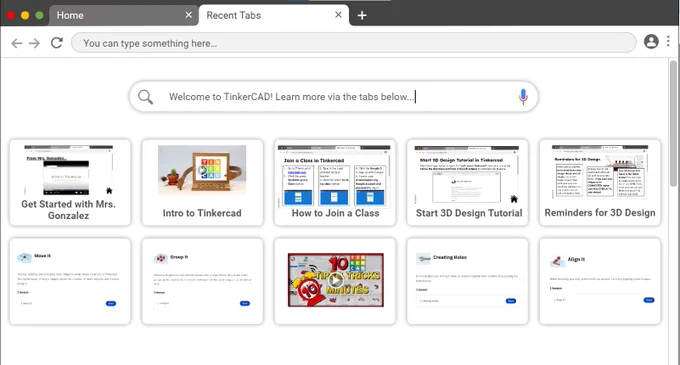
Task: Click the vertical page scrollbar
Action: pyautogui.click(x=673, y=124)
